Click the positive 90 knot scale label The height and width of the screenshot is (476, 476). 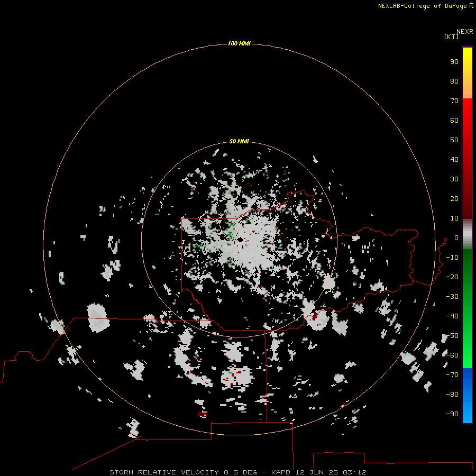[x=454, y=62]
